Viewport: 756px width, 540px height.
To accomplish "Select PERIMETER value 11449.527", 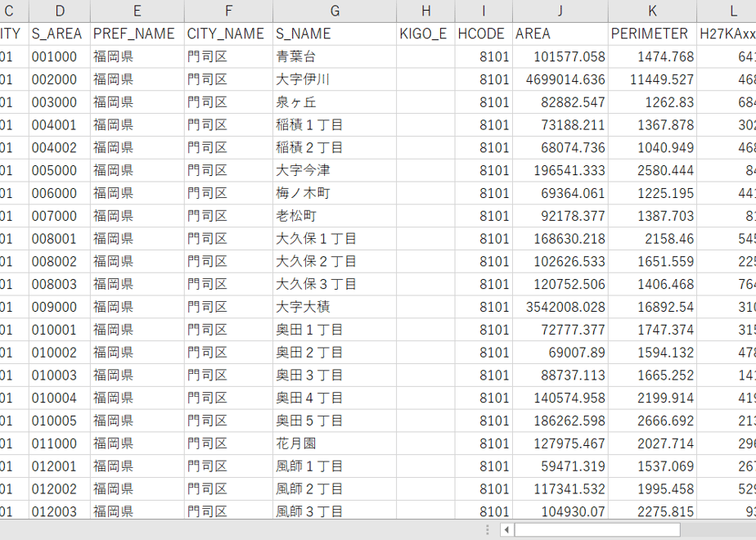I will pos(652,79).
